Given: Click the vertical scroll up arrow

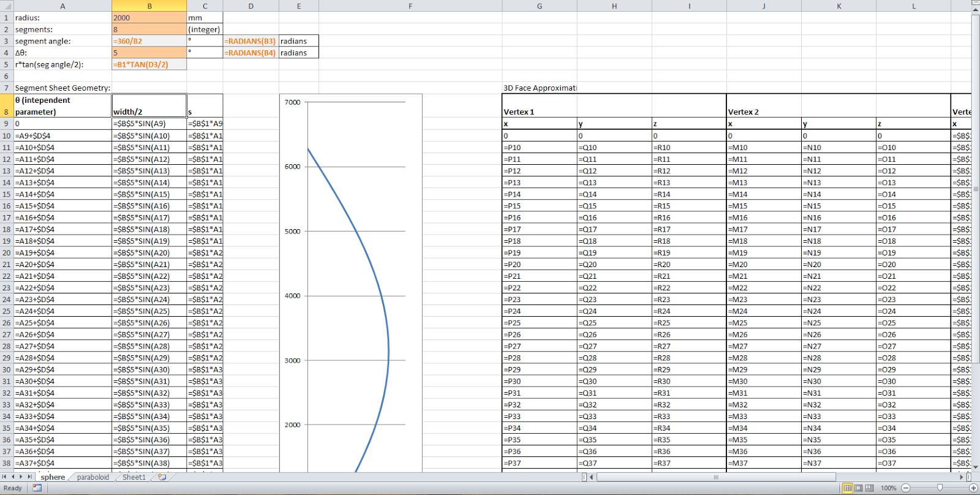Looking at the screenshot, I should coord(975,9).
